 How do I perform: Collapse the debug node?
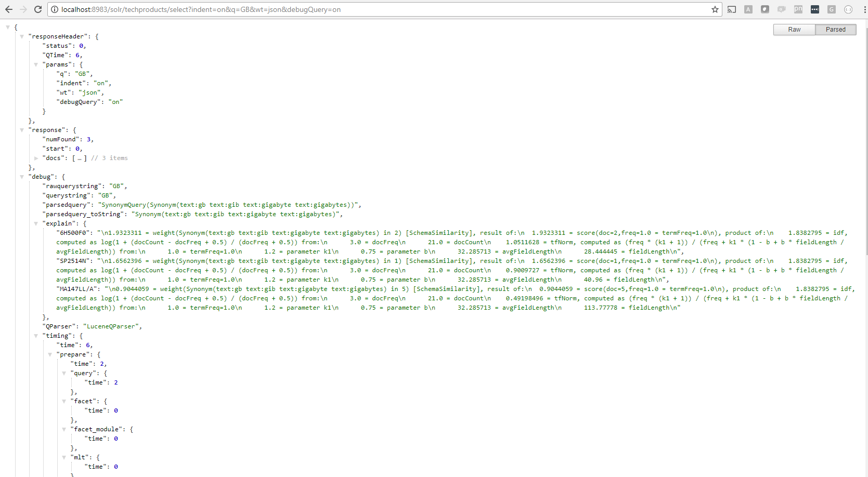tap(22, 177)
